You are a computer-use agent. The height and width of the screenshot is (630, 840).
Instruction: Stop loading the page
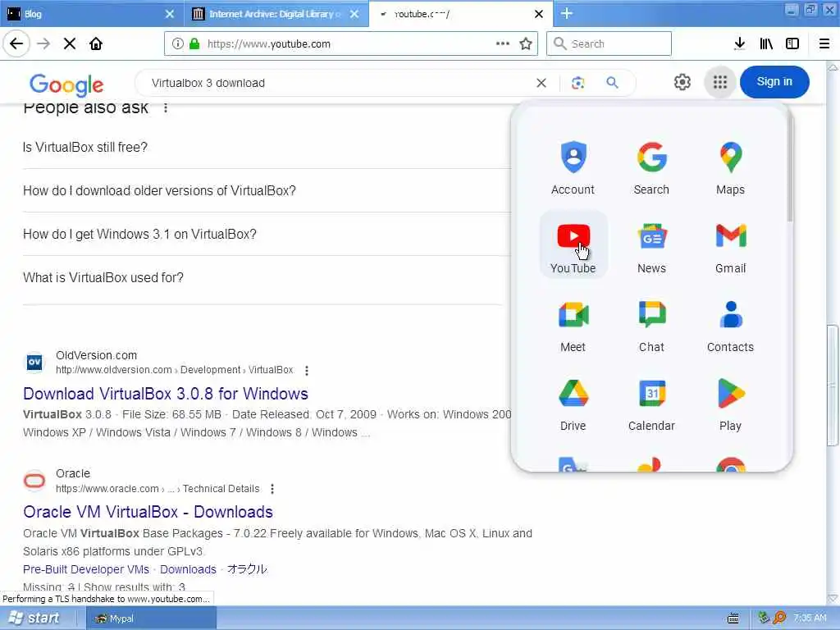[70, 43]
